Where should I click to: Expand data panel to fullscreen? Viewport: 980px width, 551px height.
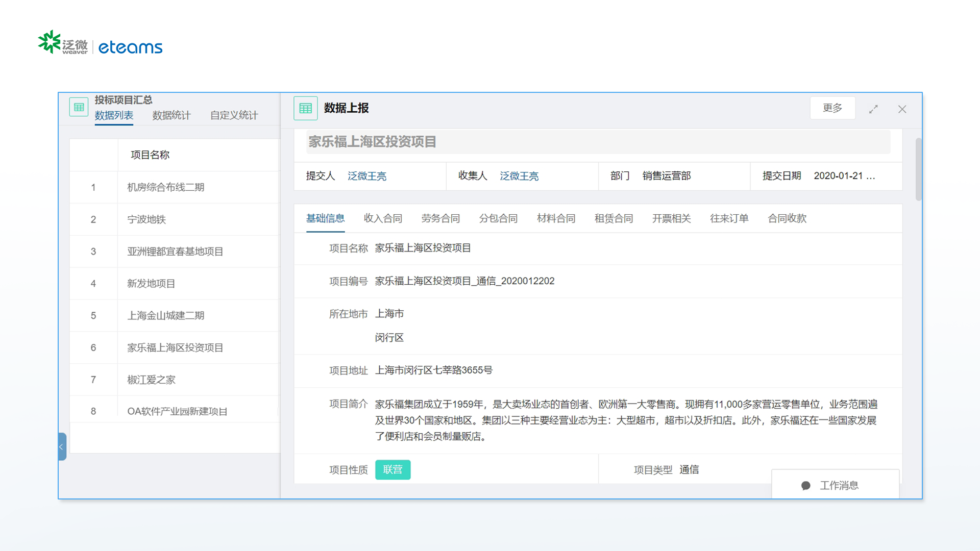tap(873, 109)
